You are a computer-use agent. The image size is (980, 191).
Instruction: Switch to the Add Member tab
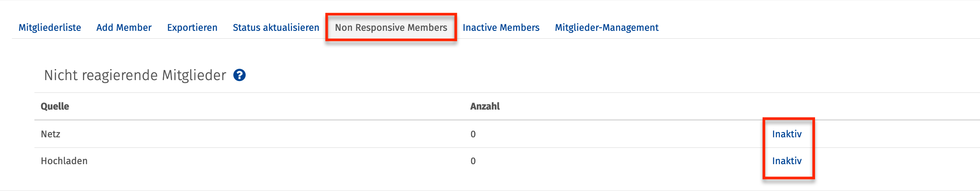124,28
